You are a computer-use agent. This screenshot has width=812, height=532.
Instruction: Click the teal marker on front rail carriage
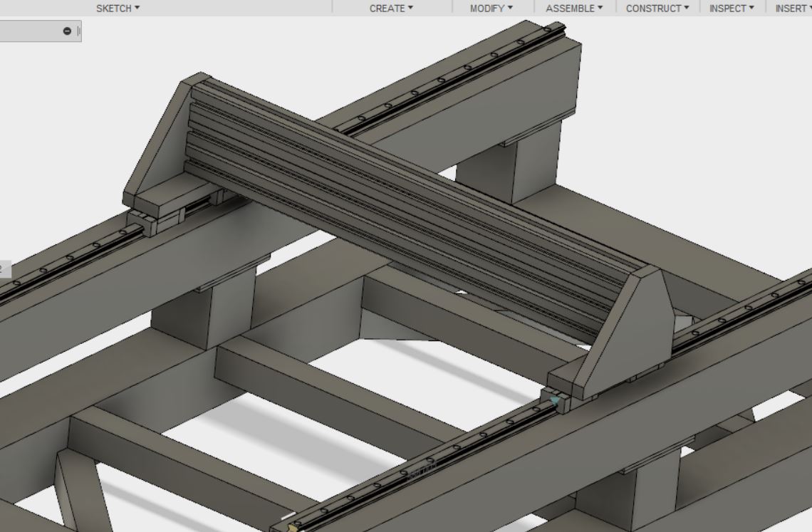[555, 401]
